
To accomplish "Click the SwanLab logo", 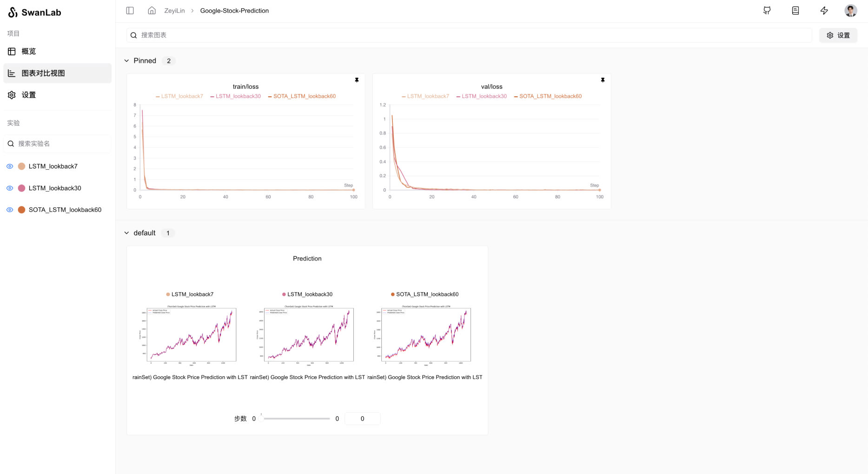I will point(35,13).
